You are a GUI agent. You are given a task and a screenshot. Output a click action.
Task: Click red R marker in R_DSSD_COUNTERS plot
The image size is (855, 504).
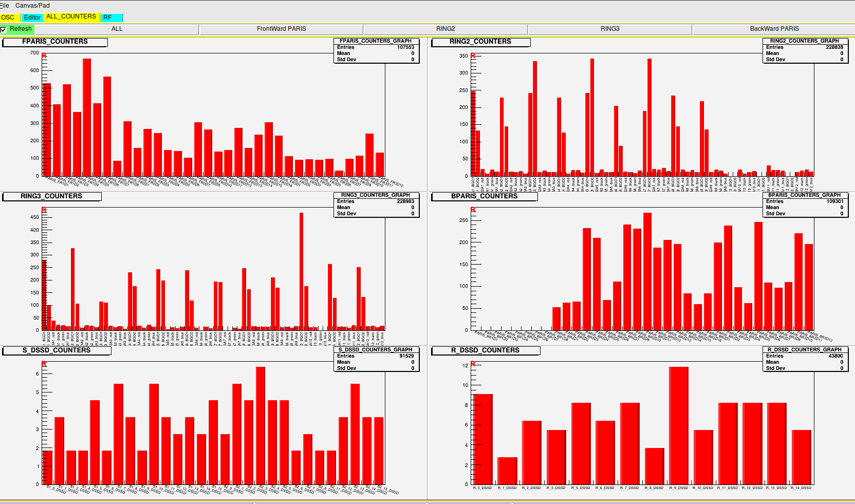point(473,364)
